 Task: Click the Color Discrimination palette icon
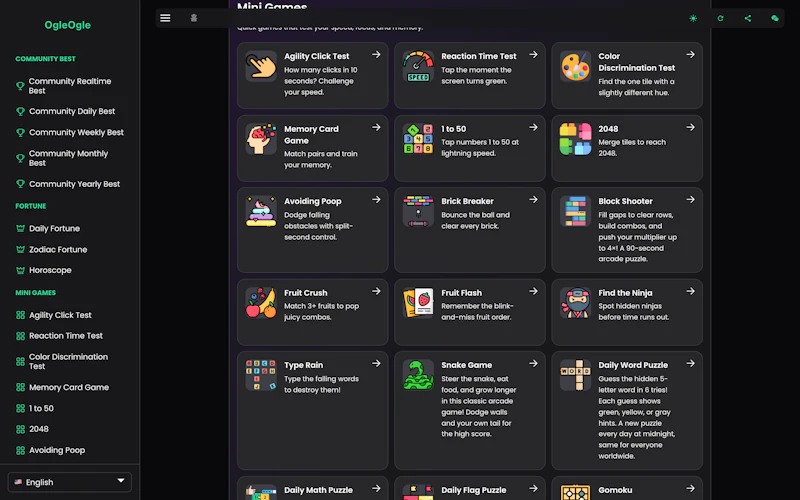coord(576,66)
